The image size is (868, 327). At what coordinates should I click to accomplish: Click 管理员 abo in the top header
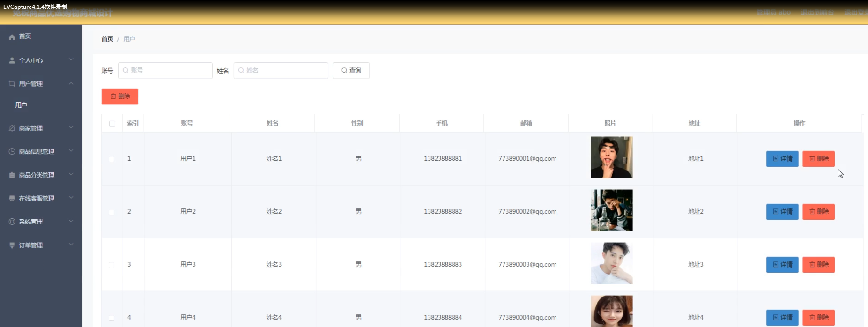(774, 12)
